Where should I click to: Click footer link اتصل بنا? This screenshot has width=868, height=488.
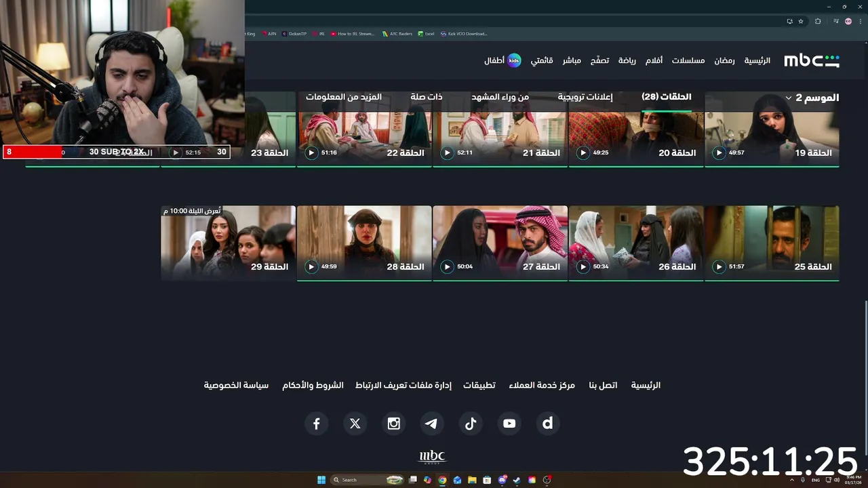pyautogui.click(x=603, y=385)
